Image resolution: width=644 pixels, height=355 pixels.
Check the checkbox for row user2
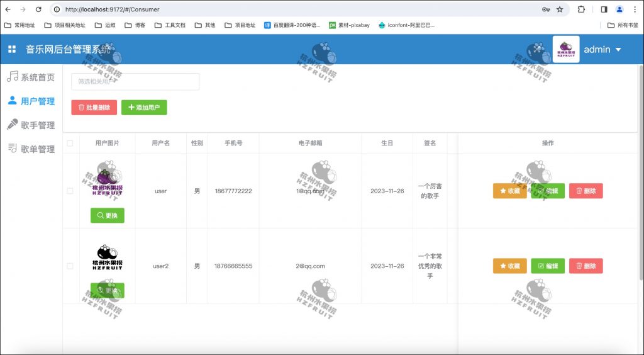tap(70, 266)
